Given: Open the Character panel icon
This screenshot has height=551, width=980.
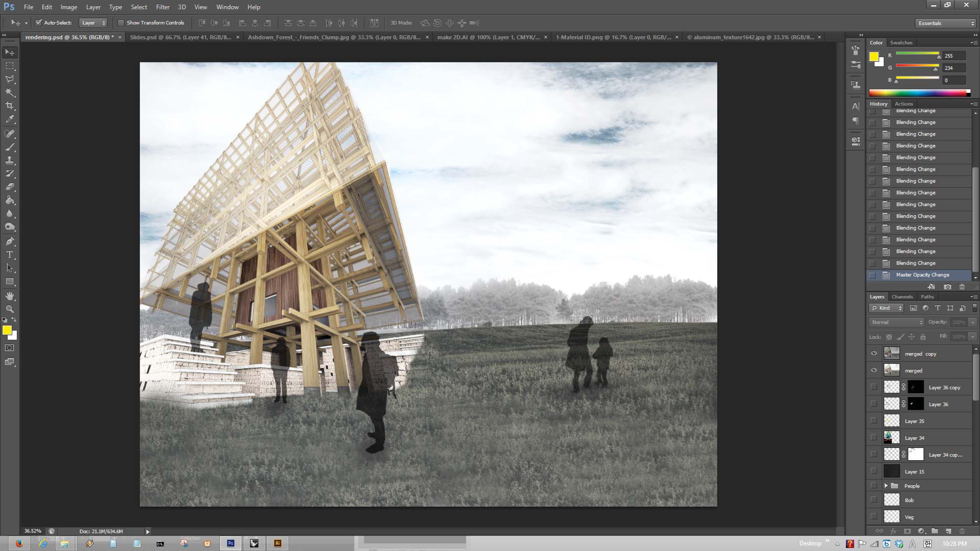Looking at the screenshot, I should click(x=856, y=107).
